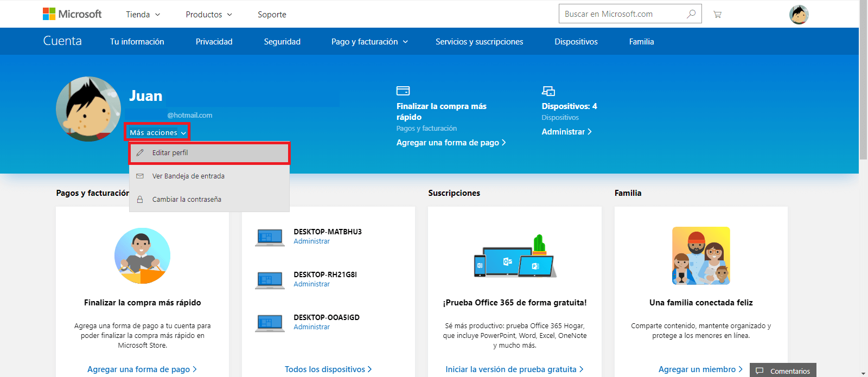Click the envelope icon beside Ver Bandeja
This screenshot has height=377, width=868.
tap(140, 176)
